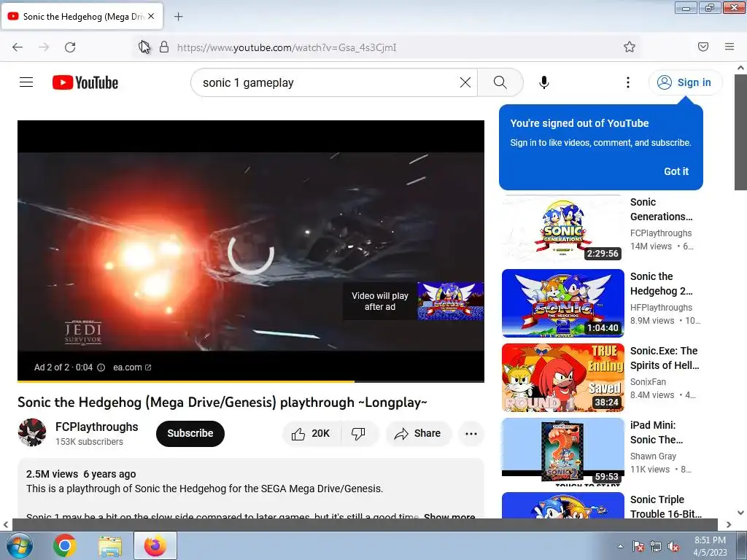Open the taskbar clock 8:51 PM
This screenshot has width=747, height=560.
pos(711,545)
